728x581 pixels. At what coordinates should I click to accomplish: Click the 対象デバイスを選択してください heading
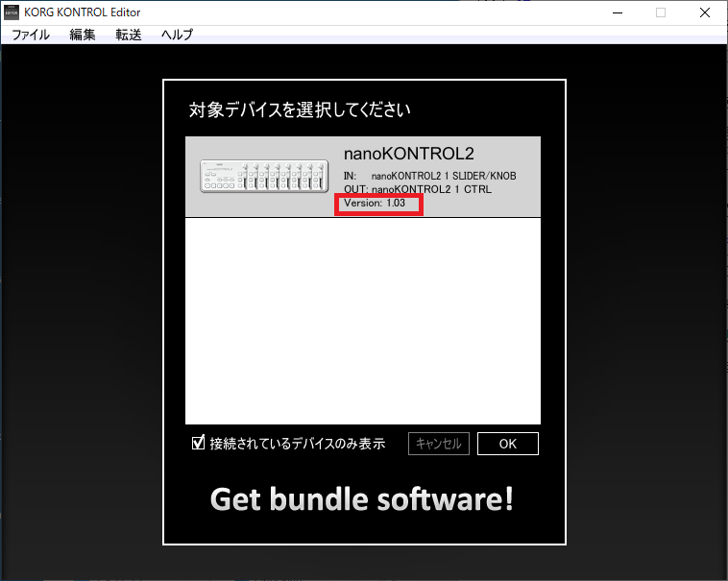300,110
